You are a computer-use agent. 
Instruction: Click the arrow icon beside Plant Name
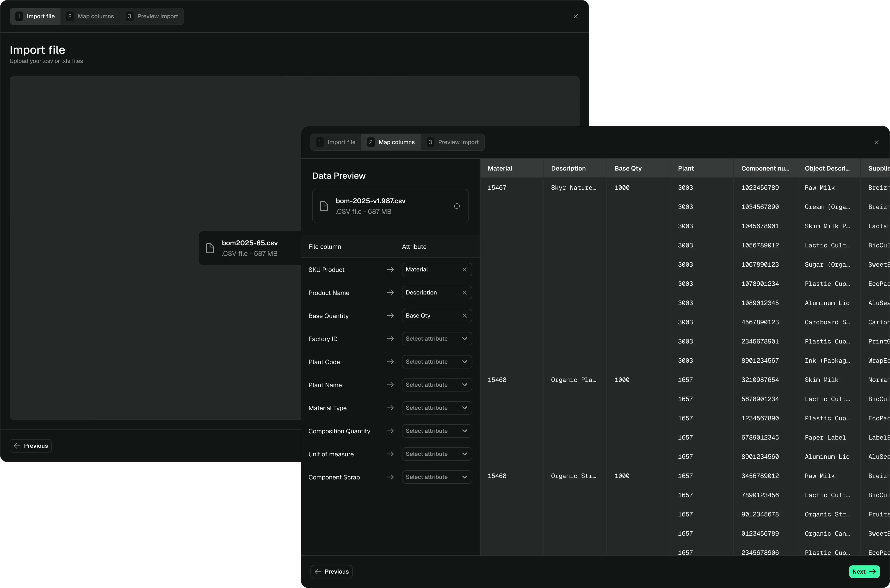click(x=390, y=385)
